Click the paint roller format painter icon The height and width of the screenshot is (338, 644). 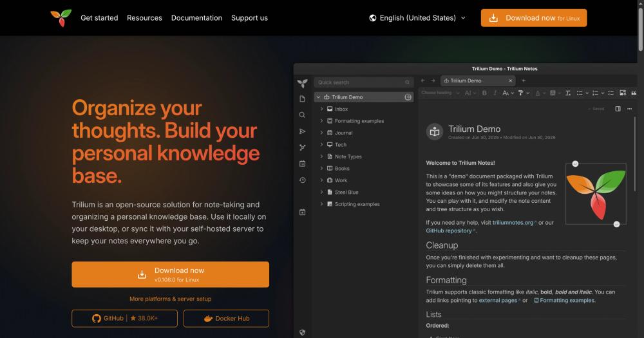[x=521, y=93]
